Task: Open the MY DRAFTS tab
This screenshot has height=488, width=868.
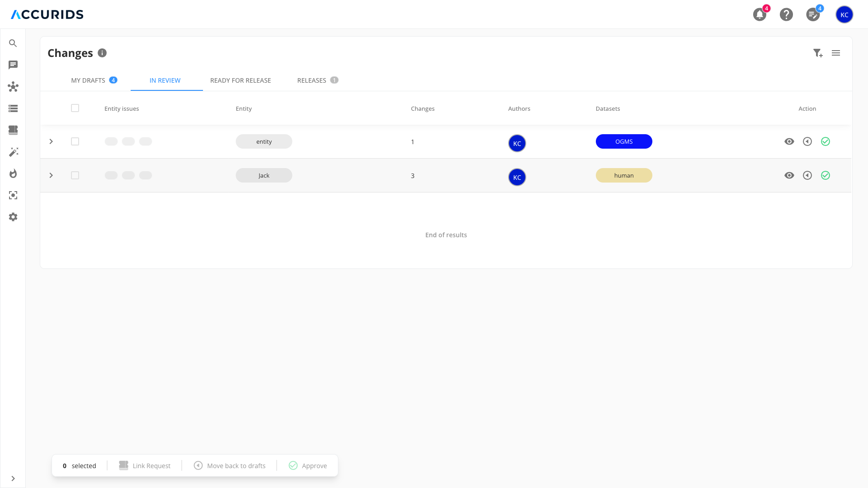Action: [x=88, y=80]
